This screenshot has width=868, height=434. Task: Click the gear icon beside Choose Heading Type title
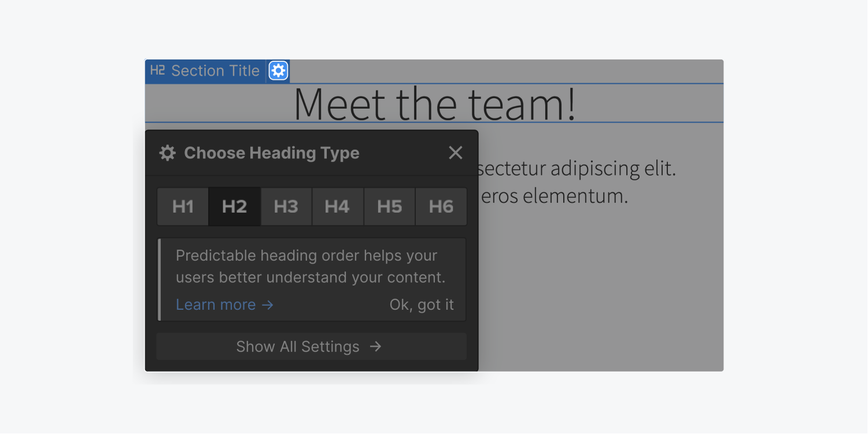(x=167, y=153)
